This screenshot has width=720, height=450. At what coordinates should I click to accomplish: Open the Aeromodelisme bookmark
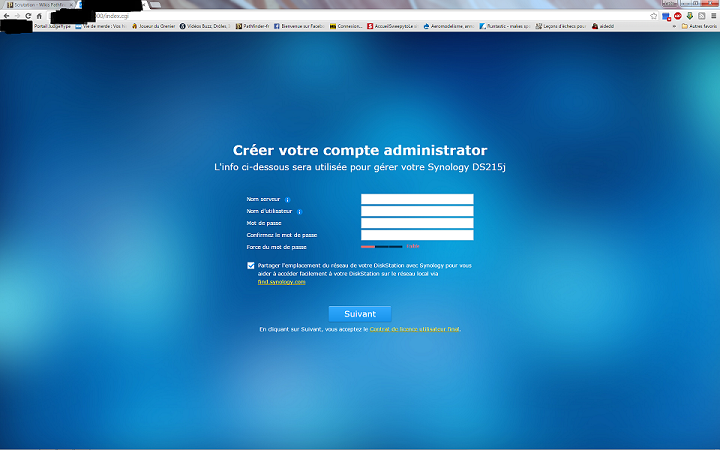[449, 26]
